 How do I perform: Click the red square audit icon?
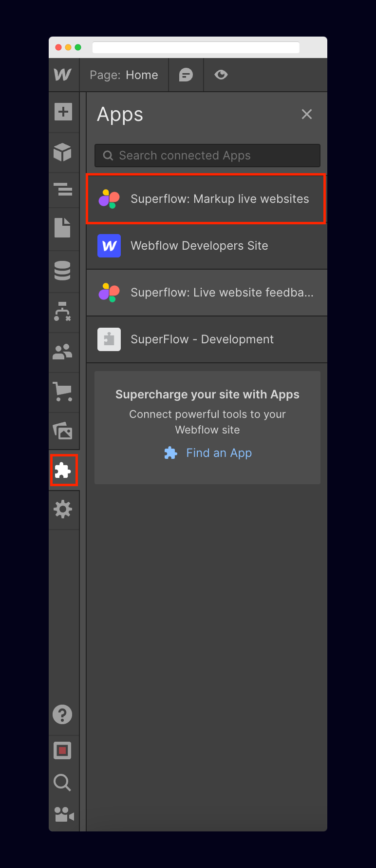click(62, 750)
